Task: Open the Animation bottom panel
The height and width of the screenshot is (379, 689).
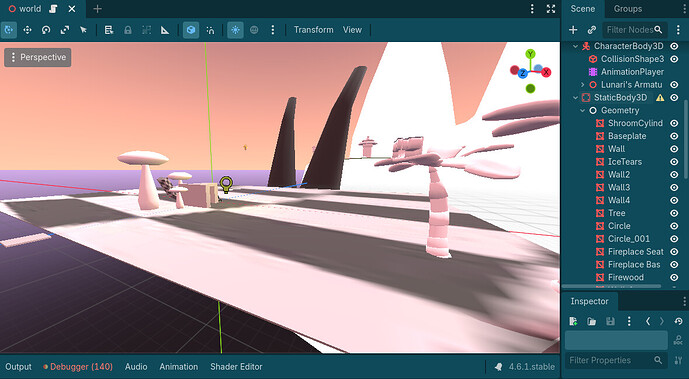Action: click(179, 367)
